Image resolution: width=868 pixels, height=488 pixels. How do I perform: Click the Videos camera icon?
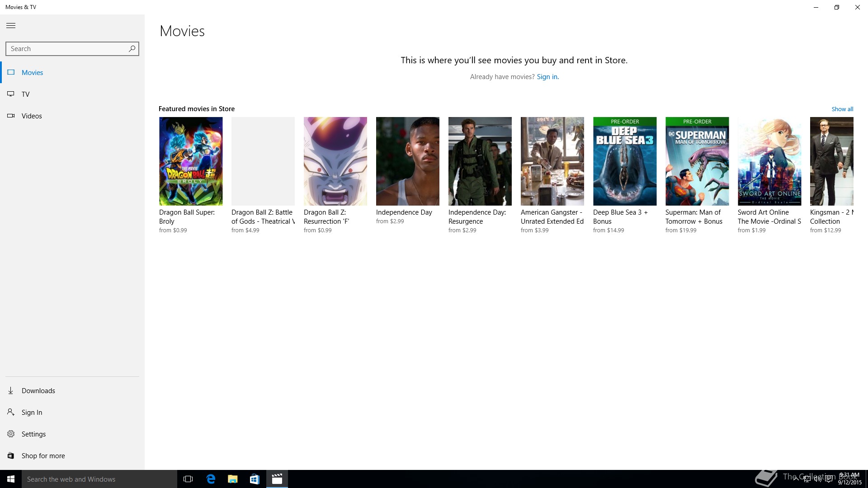click(11, 116)
